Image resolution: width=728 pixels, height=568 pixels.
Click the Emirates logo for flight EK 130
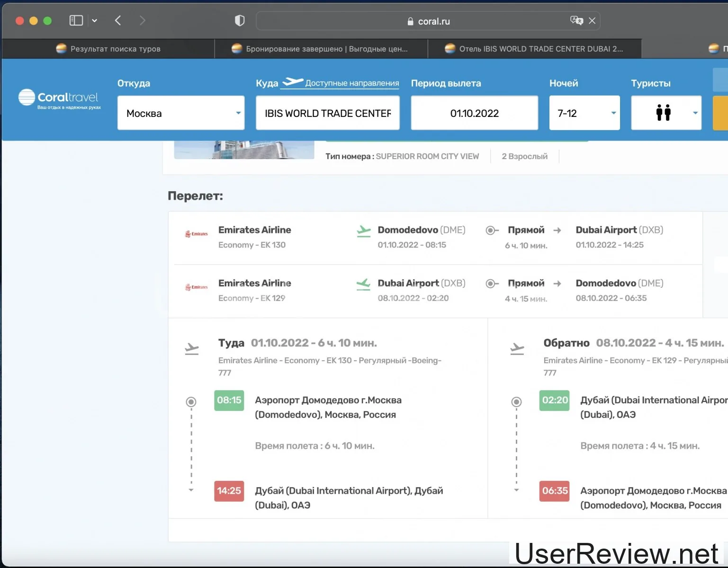197,234
